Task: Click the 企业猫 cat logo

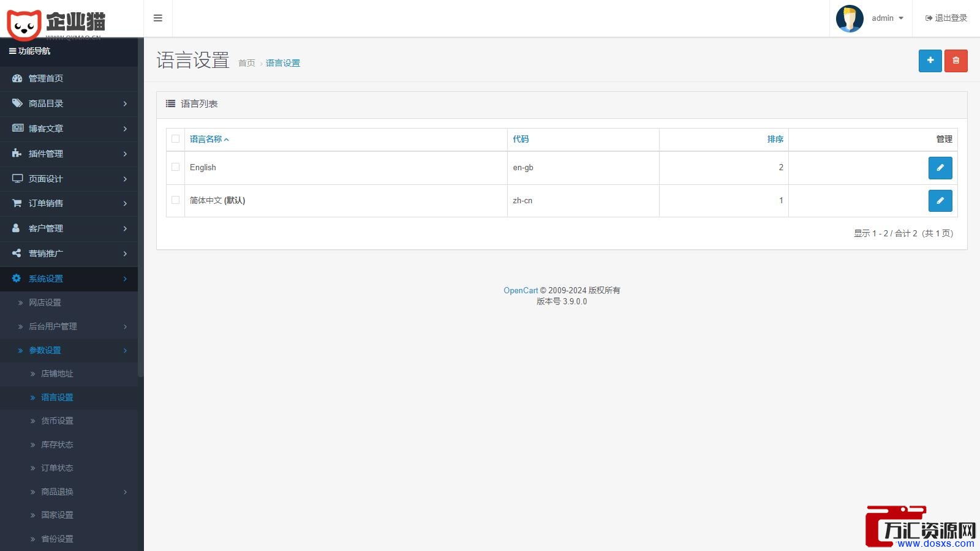Action: tap(56, 23)
